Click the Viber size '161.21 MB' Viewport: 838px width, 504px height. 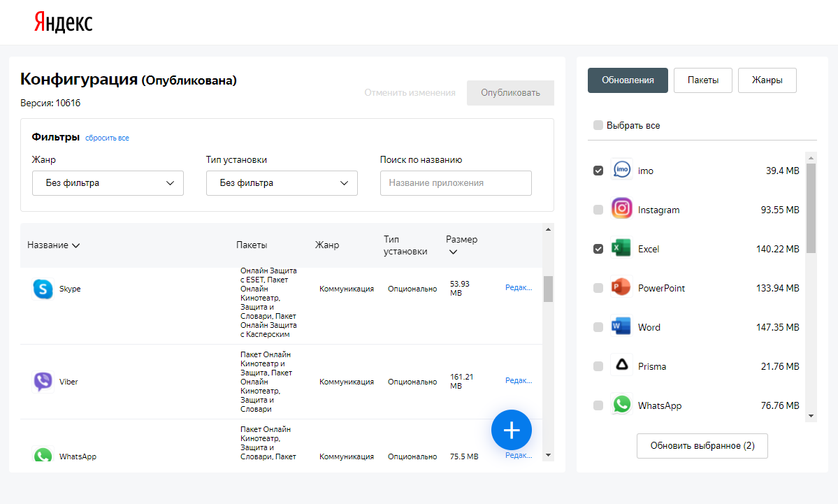[x=462, y=381]
